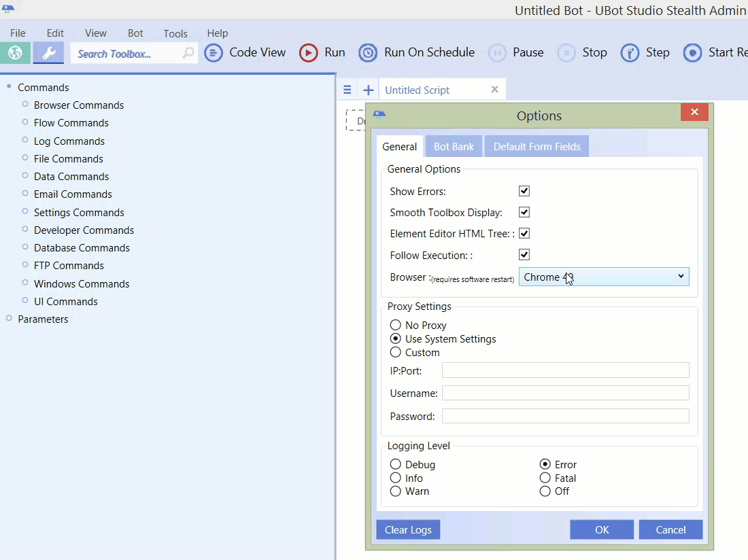Open the File menu

click(18, 33)
